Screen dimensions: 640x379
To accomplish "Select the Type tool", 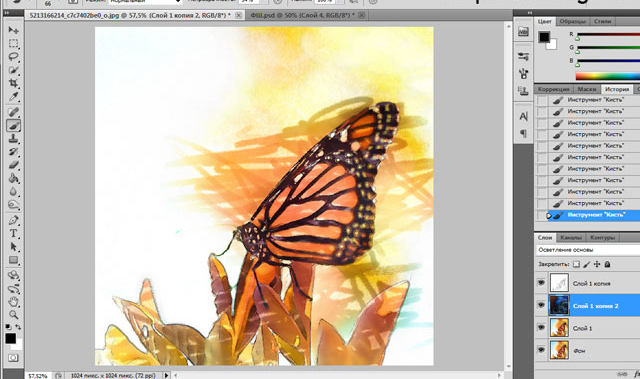I will click(13, 233).
